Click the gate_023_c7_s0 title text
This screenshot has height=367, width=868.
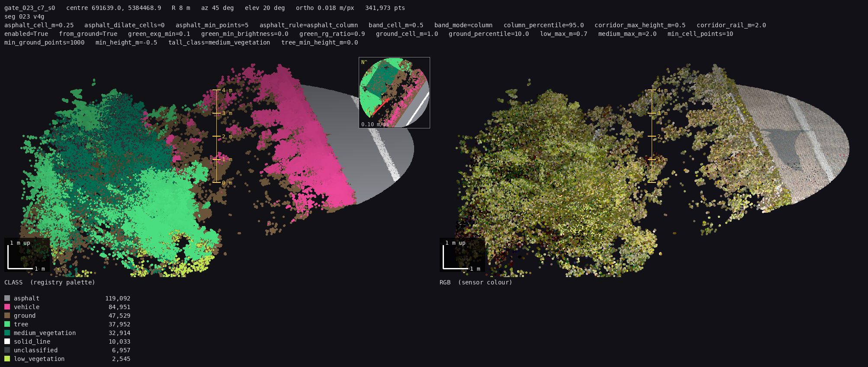(30, 8)
